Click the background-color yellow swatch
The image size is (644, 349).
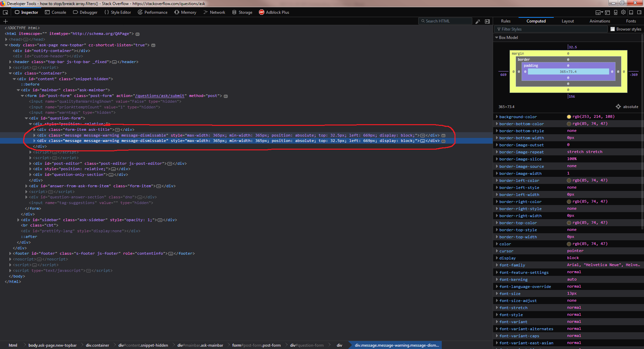(569, 117)
